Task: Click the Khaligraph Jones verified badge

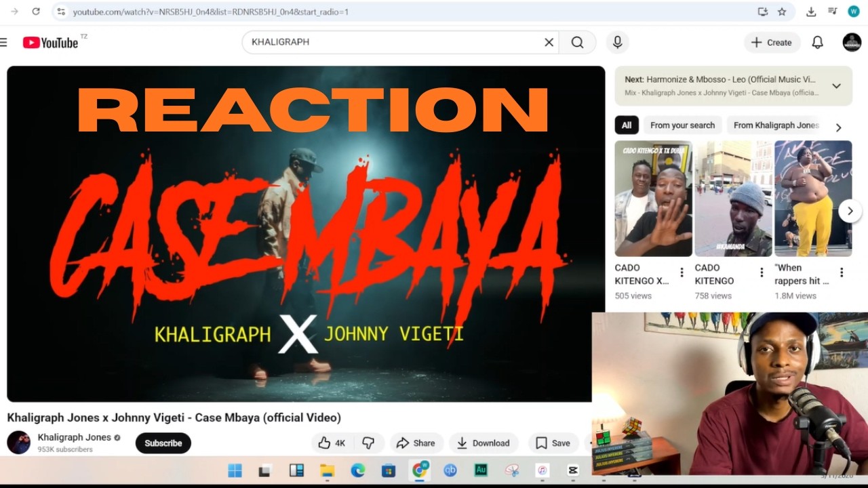Action: 117,438
